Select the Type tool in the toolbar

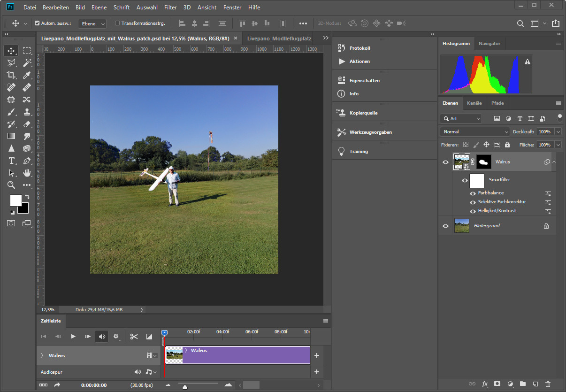(x=11, y=161)
